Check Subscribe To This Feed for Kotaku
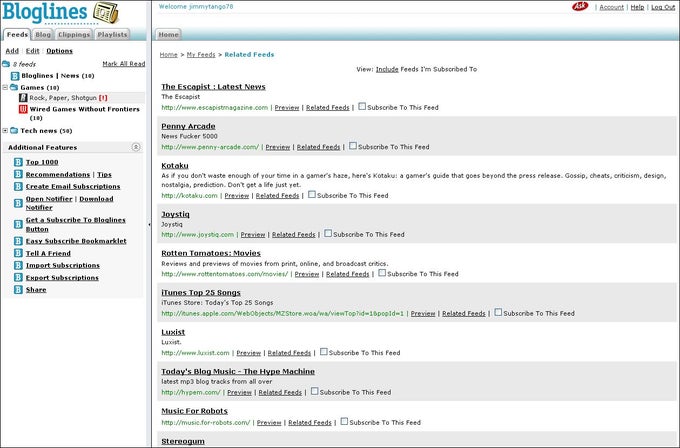The height and width of the screenshot is (448, 680). 312,194
